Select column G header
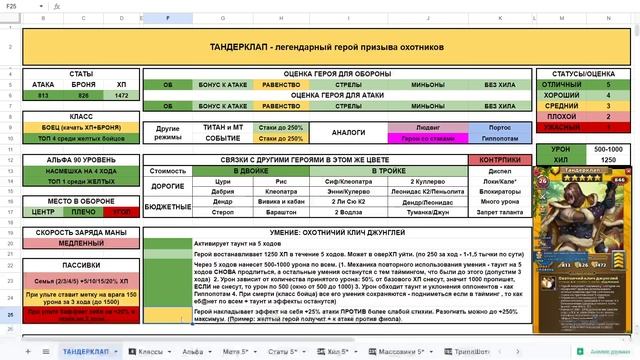The width and height of the screenshot is (640, 360). (x=223, y=18)
